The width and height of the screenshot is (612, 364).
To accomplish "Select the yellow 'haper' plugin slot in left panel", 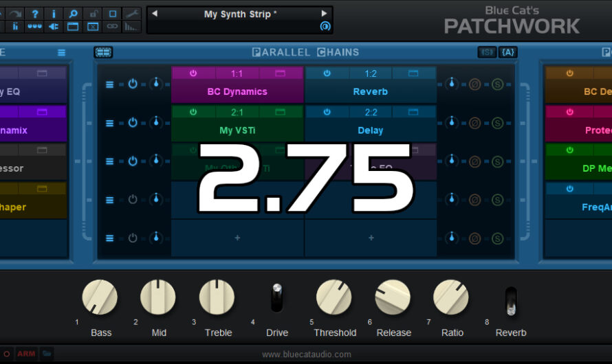I will 33,207.
